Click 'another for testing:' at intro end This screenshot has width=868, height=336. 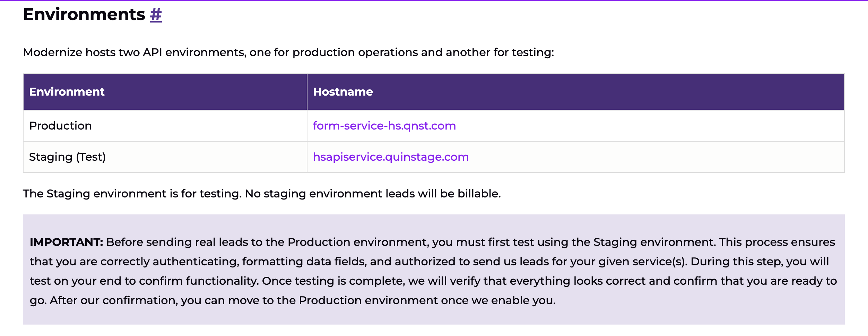(x=500, y=52)
